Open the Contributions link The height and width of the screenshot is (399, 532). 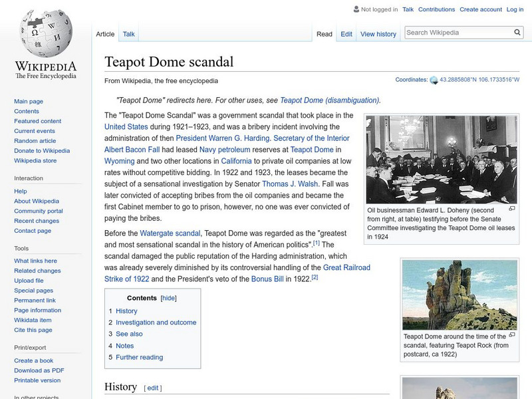(x=436, y=9)
